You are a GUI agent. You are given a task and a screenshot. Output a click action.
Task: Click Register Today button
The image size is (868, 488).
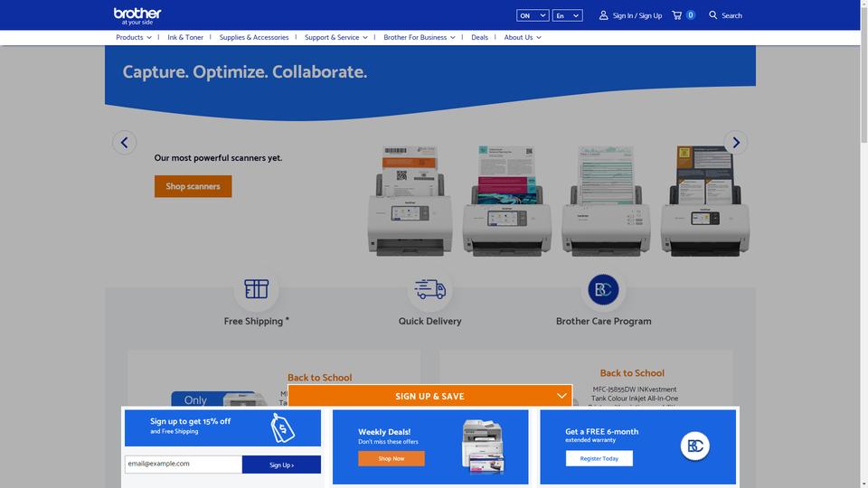click(599, 459)
